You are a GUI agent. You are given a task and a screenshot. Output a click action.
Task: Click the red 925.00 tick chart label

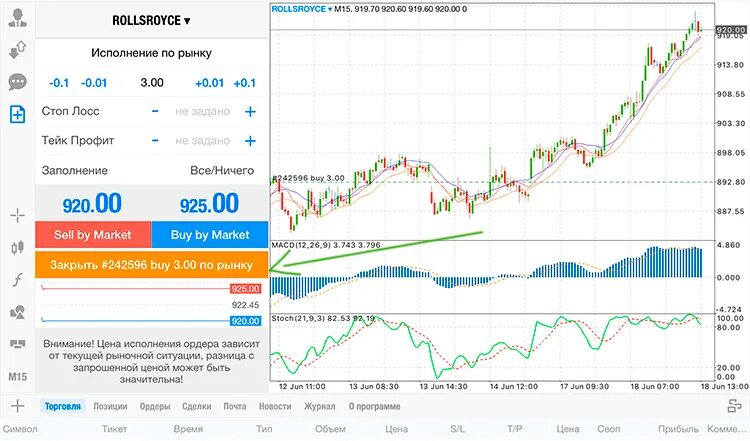pos(245,289)
